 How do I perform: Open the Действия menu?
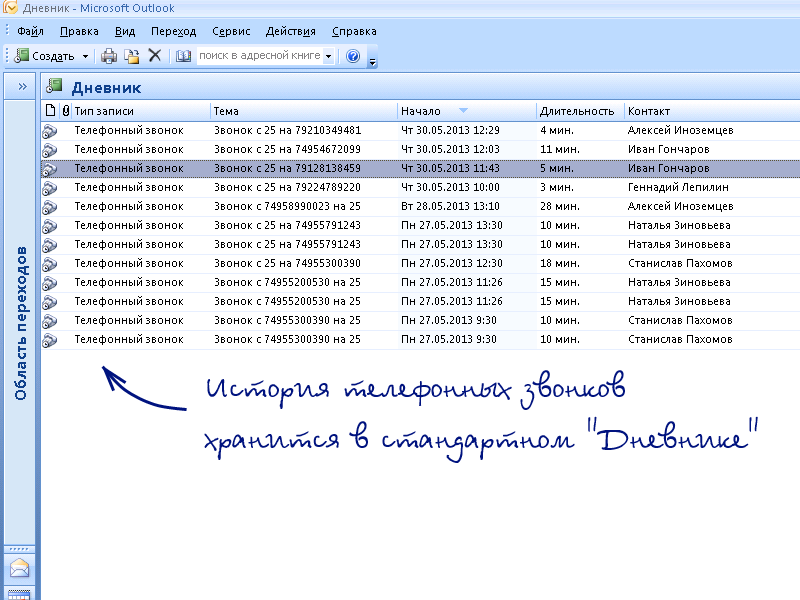[x=291, y=31]
